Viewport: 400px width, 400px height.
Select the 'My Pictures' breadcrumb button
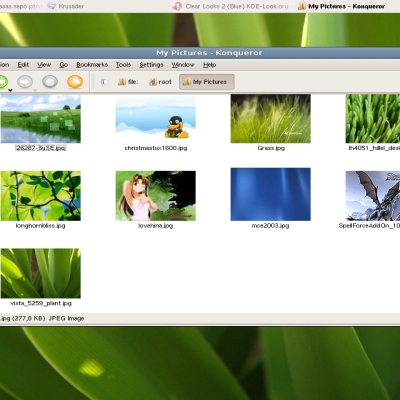207,82
